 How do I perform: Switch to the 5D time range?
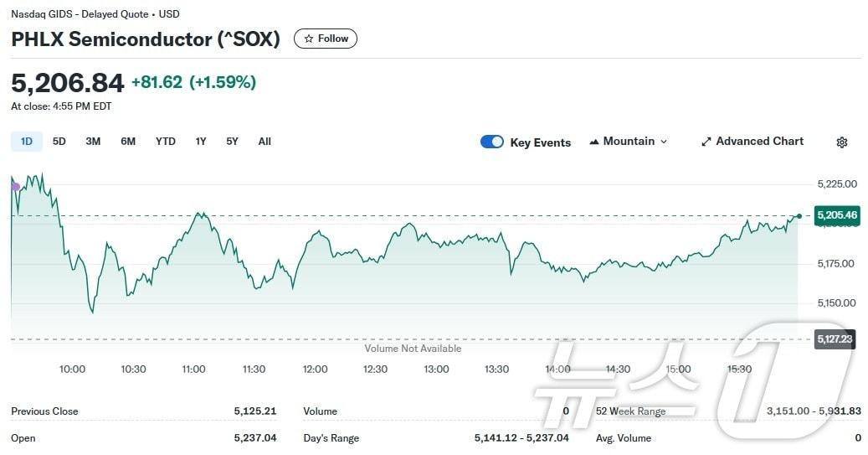click(x=59, y=142)
